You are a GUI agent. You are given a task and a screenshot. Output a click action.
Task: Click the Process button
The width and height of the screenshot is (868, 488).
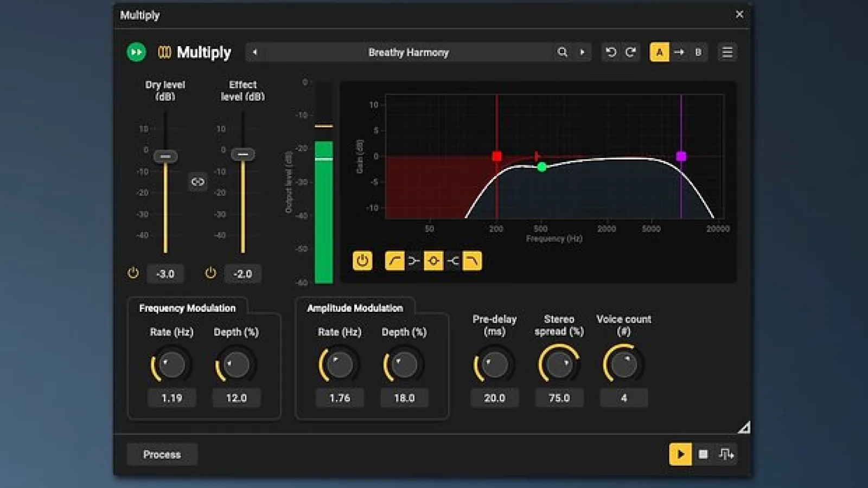click(162, 454)
